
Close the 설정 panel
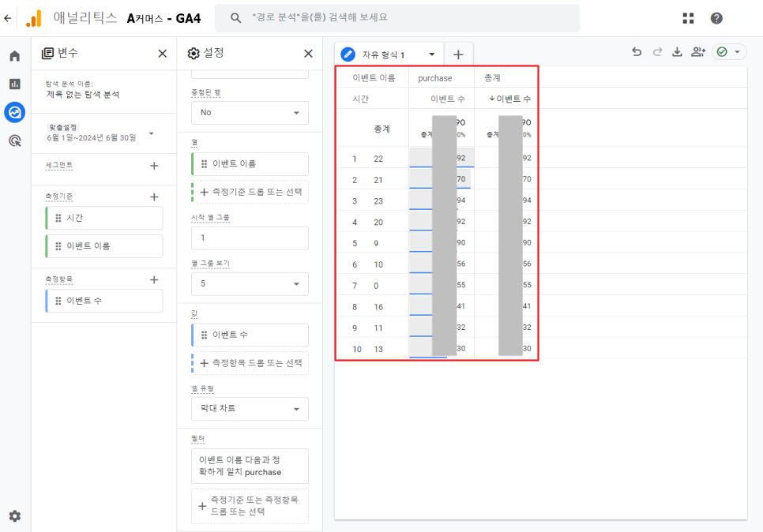click(308, 54)
